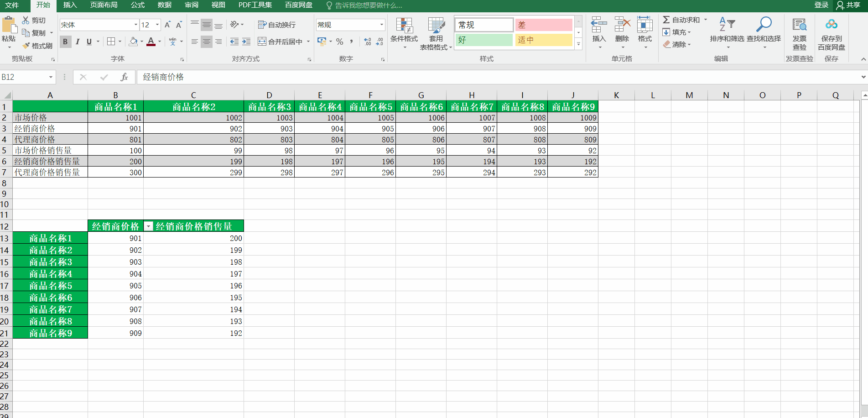The image size is (868, 418).
Task: Open the Name Box dropdown arrow
Action: click(51, 77)
